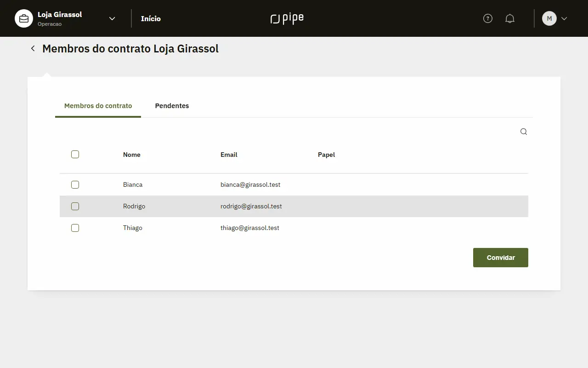Click thiago@girassol.test email
Screen dimensions: 588x368
250,228
